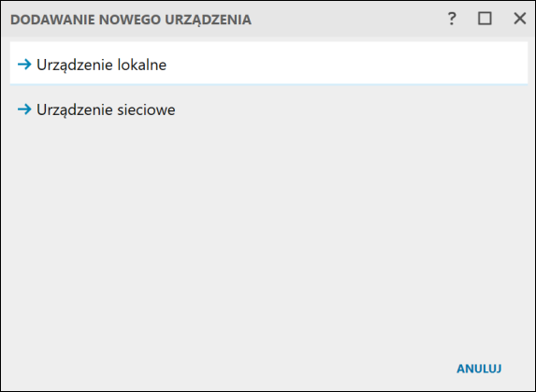This screenshot has width=536, height=392.
Task: Expand the window via the maximize box
Action: click(x=485, y=19)
